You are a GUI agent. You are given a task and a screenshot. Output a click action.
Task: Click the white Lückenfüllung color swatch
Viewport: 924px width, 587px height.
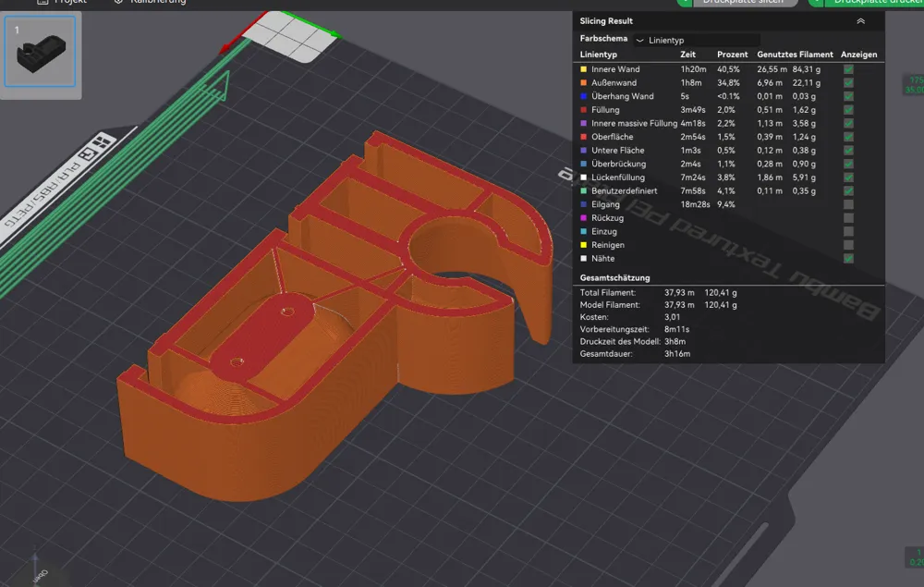click(583, 177)
